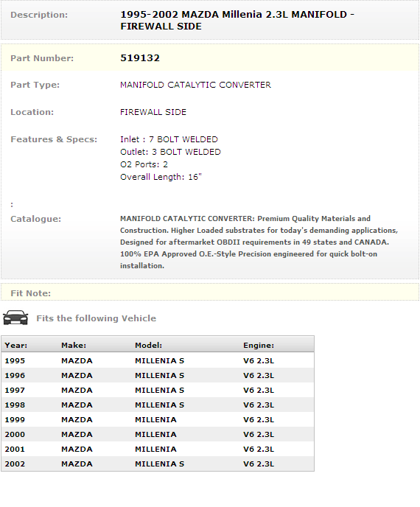Select the 2000 MAZDA MILLENIA row
Image resolution: width=420 pixels, height=507 pixels.
click(x=158, y=434)
